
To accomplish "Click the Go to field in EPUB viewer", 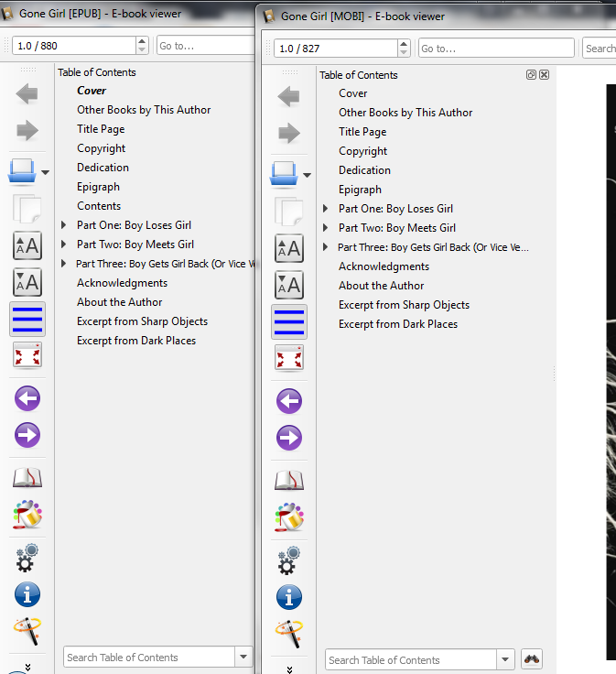I will click(206, 46).
